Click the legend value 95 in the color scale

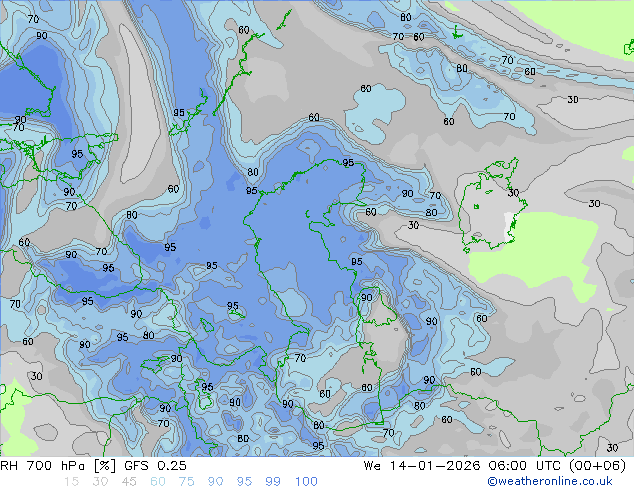pyautogui.click(x=244, y=482)
